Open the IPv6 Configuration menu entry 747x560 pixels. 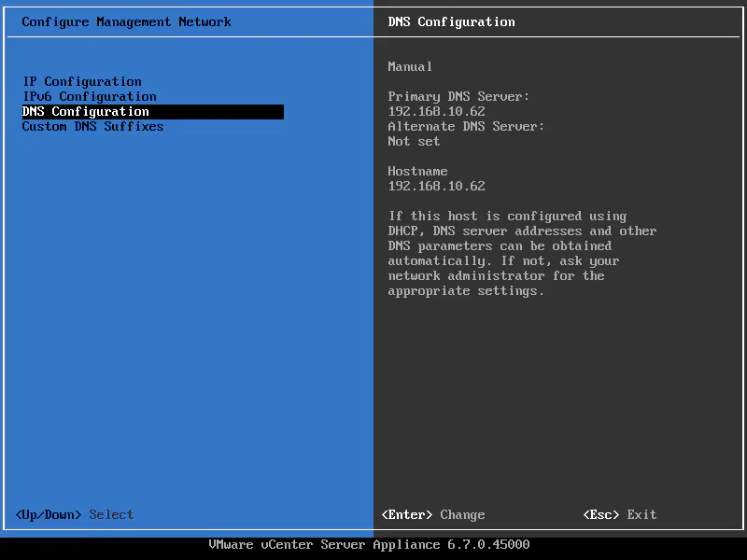[90, 96]
